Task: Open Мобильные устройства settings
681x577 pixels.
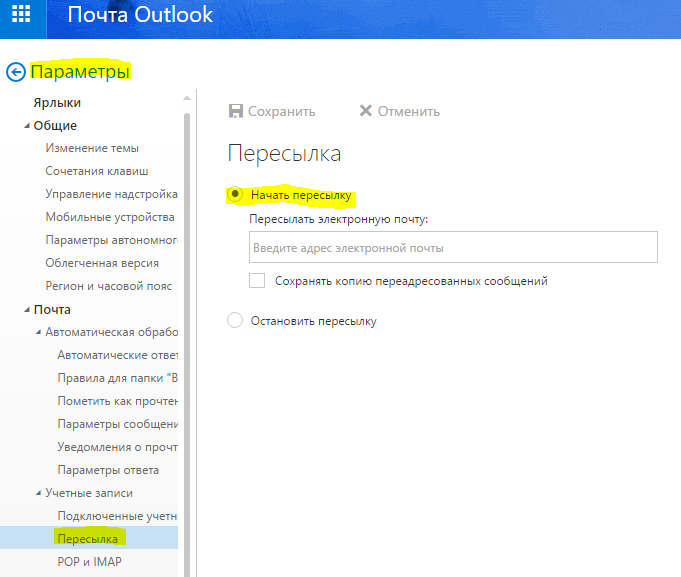Action: tap(110, 217)
